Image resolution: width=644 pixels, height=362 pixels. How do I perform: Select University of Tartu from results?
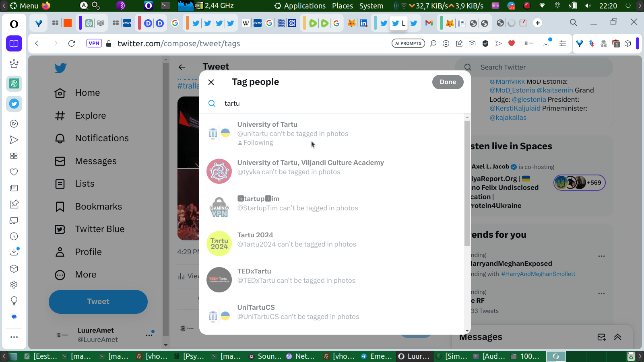332,133
